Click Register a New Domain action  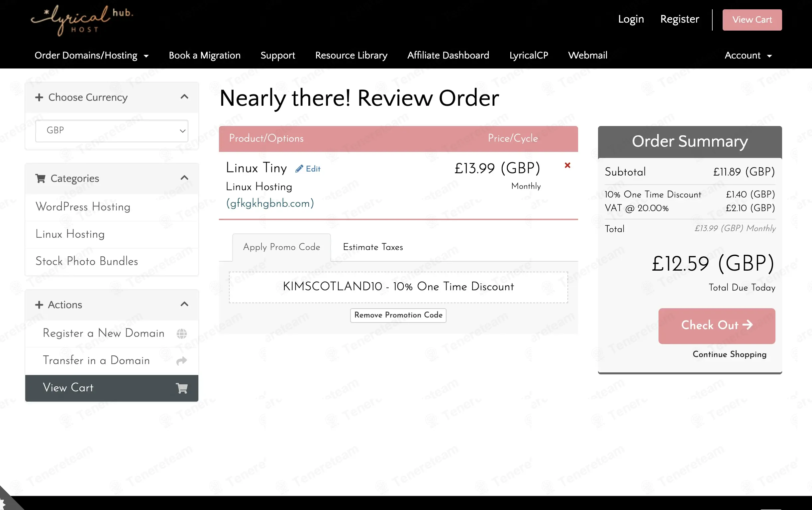click(112, 333)
